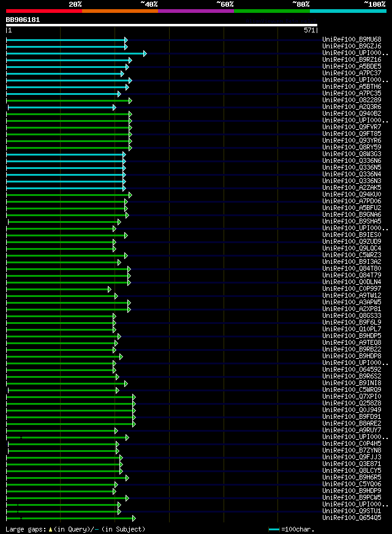Select the UniRef100_B9IES0 hit label
392x534 pixels.
click(352, 235)
